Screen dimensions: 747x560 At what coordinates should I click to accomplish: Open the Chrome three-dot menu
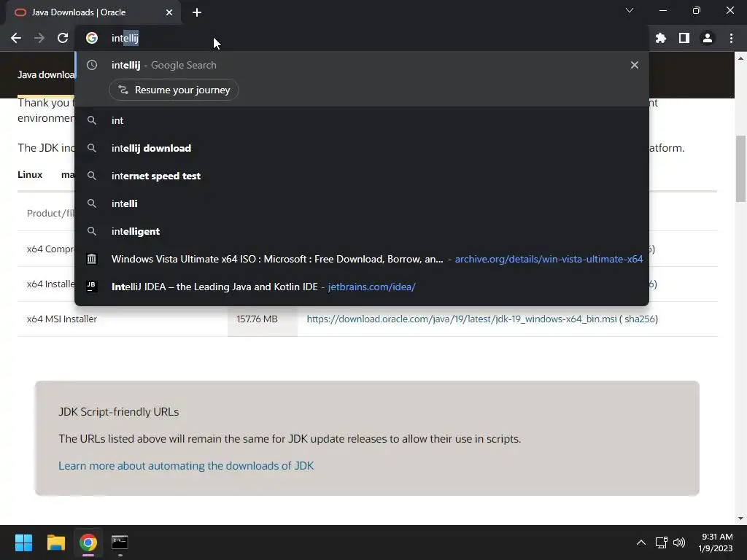point(731,38)
